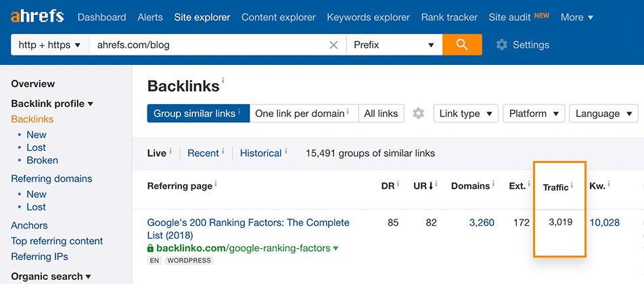The image size is (644, 284).
Task: Click the 3,260 referring domains value
Action: (x=482, y=222)
